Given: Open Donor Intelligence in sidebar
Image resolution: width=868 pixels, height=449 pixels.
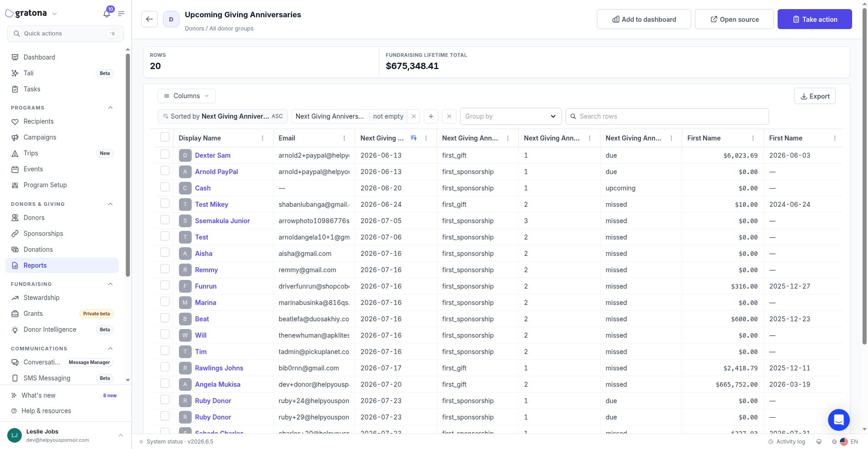Looking at the screenshot, I should tap(62, 329).
